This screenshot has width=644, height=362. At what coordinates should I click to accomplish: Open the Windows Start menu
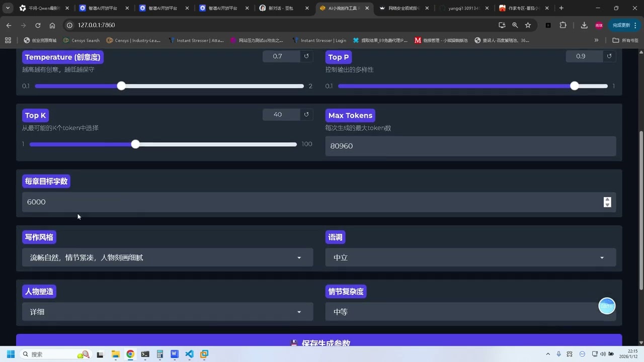11,354
